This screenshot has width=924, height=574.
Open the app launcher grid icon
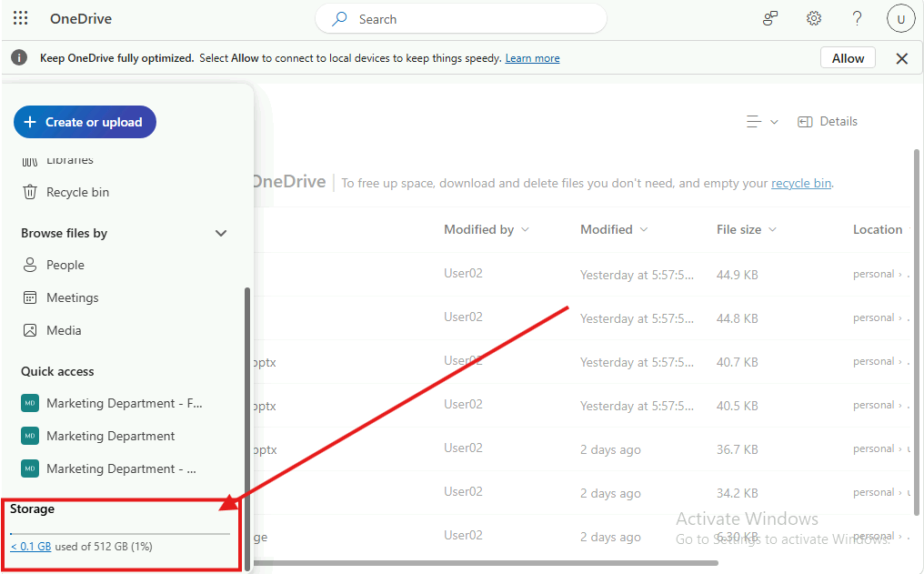click(21, 18)
